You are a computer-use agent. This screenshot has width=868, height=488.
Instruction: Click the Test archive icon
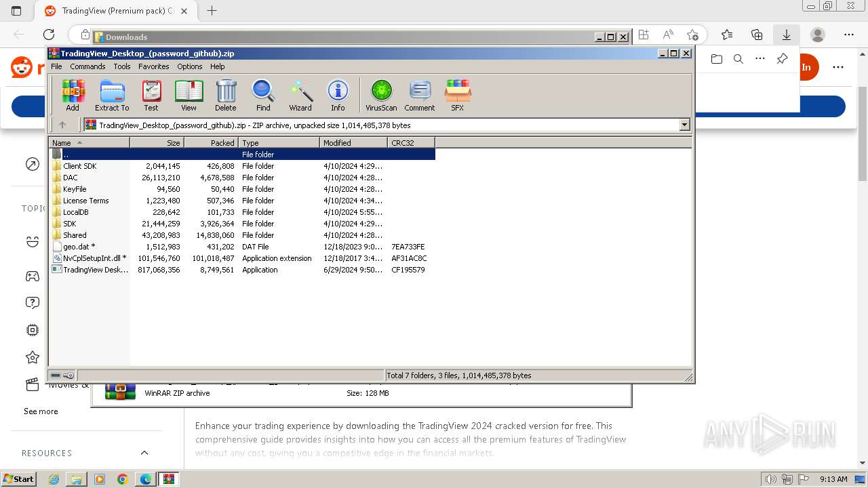151,96
